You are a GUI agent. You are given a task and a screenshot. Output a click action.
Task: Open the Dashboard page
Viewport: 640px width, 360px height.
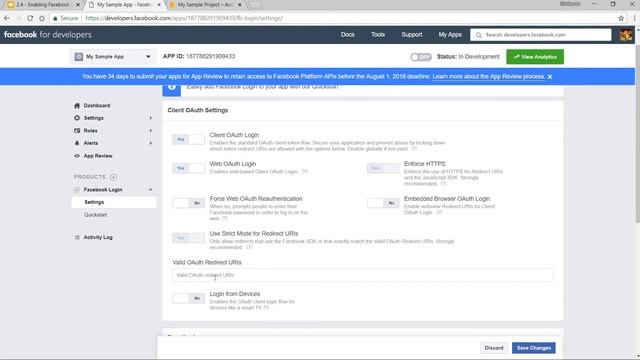click(x=97, y=106)
